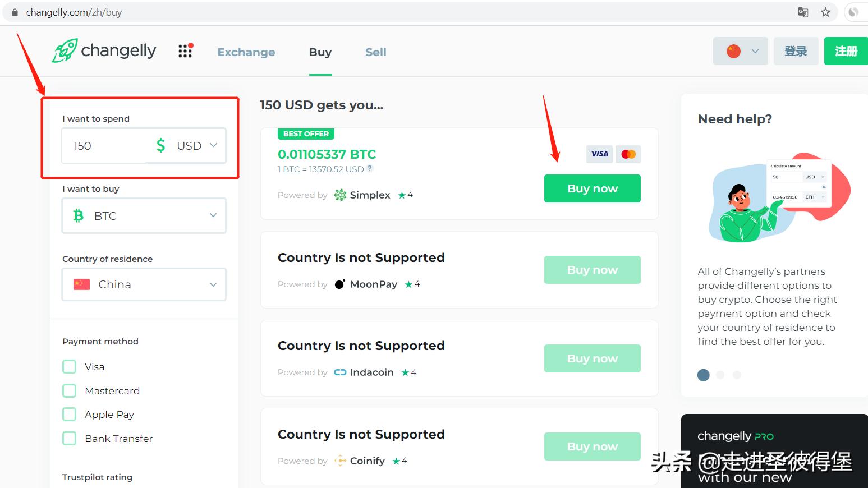
Task: Expand the BTC cryptocurrency selector
Action: pyautogui.click(x=144, y=216)
